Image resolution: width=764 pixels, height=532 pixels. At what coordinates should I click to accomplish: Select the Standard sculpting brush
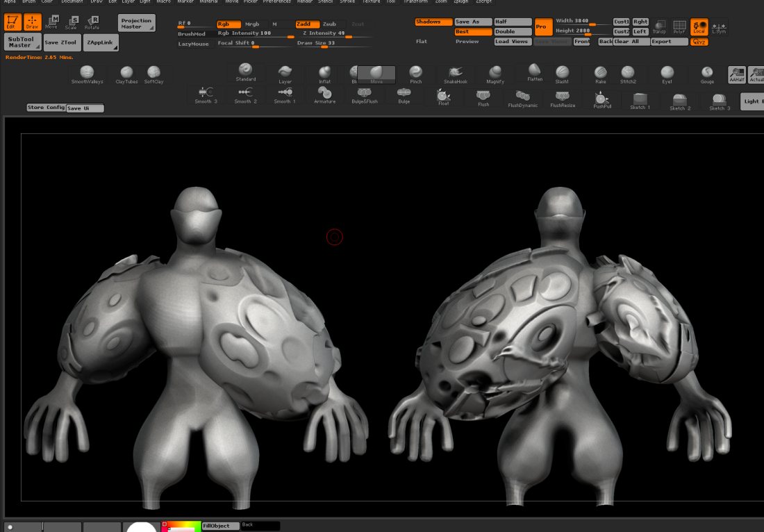[x=246, y=72]
